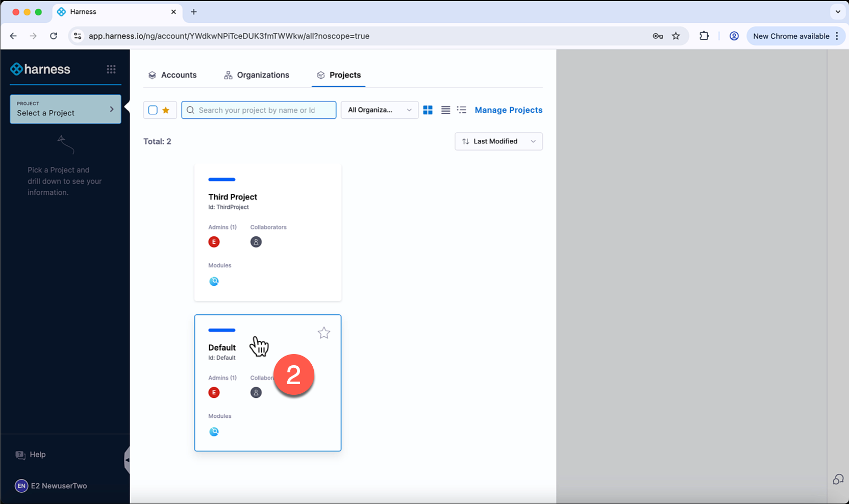Click the Manage Projects link
This screenshot has width=849, height=504.
[508, 110]
